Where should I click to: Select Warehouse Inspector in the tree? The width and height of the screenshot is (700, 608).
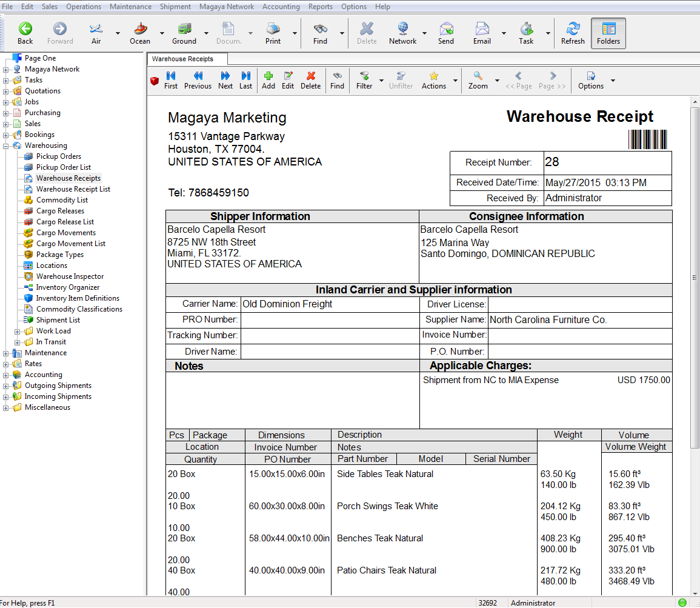click(x=70, y=276)
